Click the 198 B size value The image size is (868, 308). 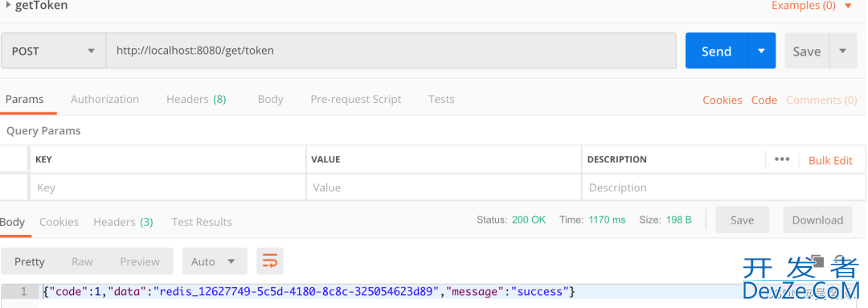pos(678,220)
